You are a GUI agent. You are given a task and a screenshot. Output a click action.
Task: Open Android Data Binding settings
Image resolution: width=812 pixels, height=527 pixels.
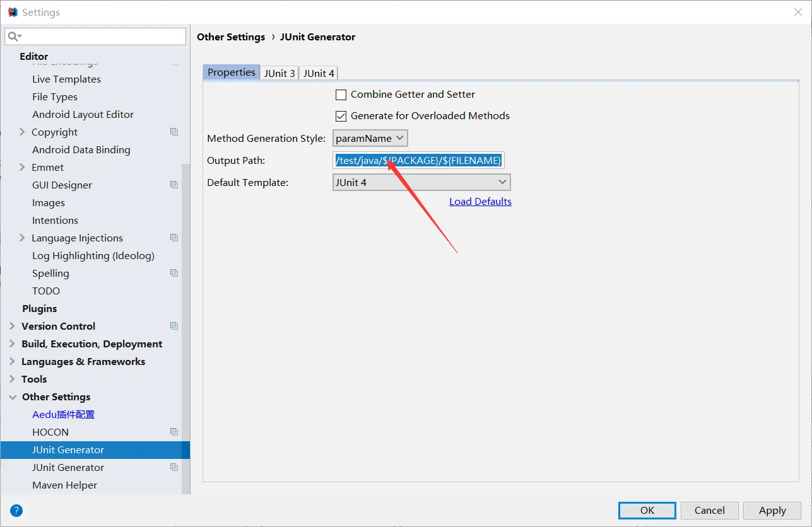(x=81, y=149)
